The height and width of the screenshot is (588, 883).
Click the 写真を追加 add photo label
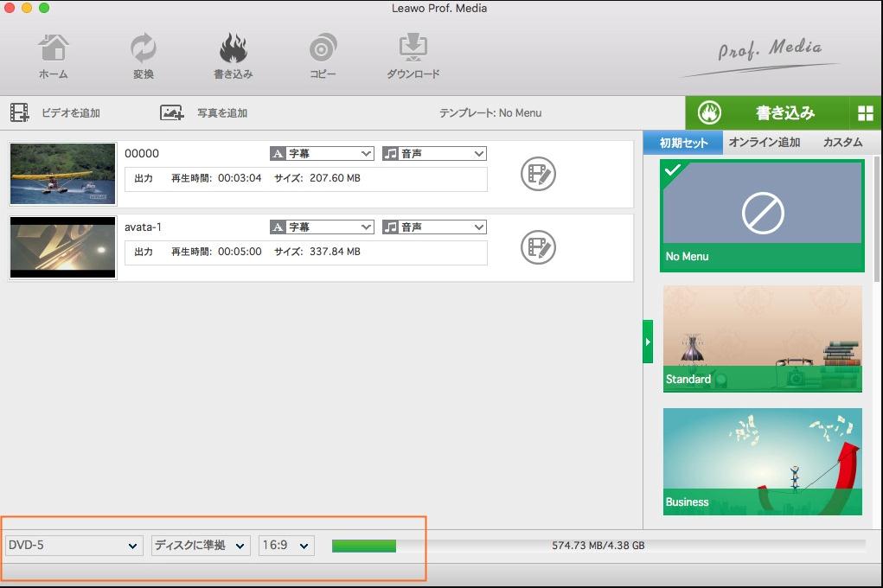222,113
